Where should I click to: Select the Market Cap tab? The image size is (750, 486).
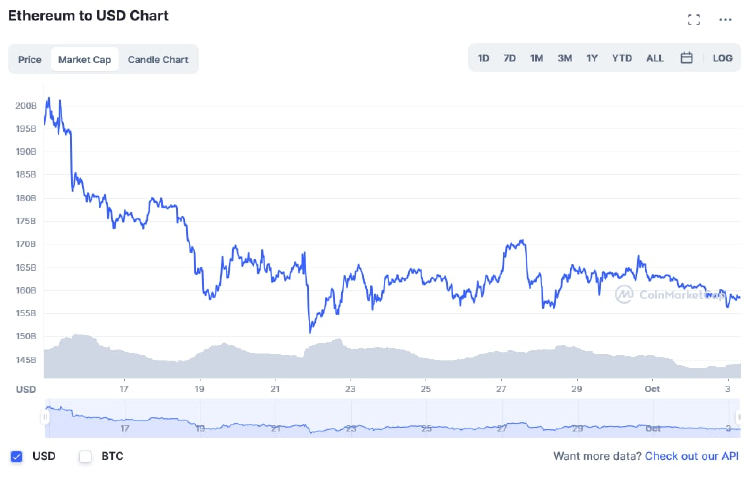tap(85, 59)
